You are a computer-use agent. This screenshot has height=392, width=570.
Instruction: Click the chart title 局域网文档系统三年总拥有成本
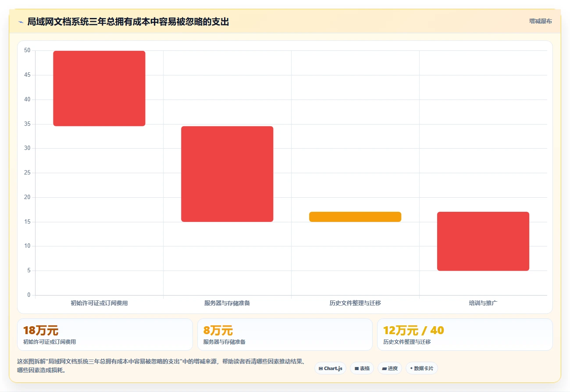(x=128, y=21)
